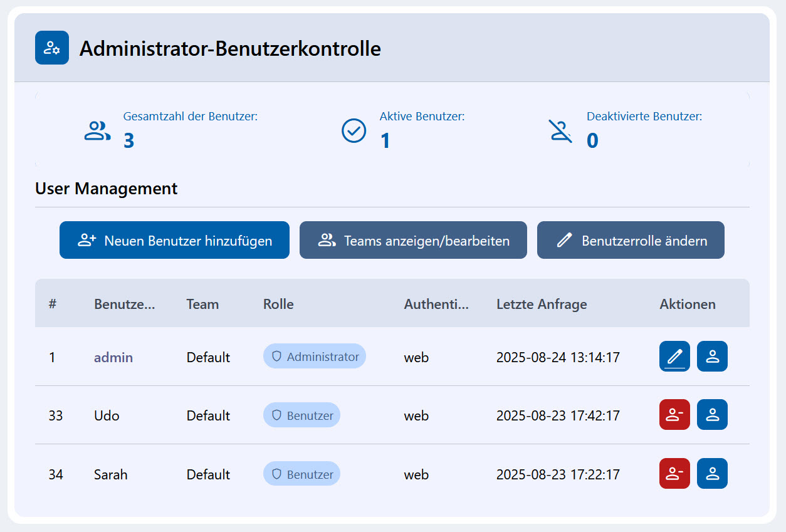Open profile icon in the admin row
Viewport: 786px width, 532px height.
coord(712,357)
